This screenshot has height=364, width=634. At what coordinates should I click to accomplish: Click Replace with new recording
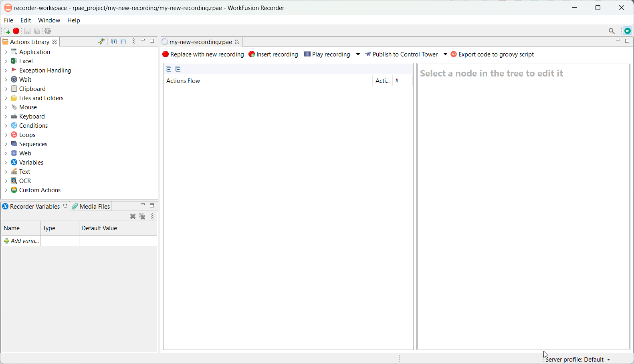click(203, 54)
